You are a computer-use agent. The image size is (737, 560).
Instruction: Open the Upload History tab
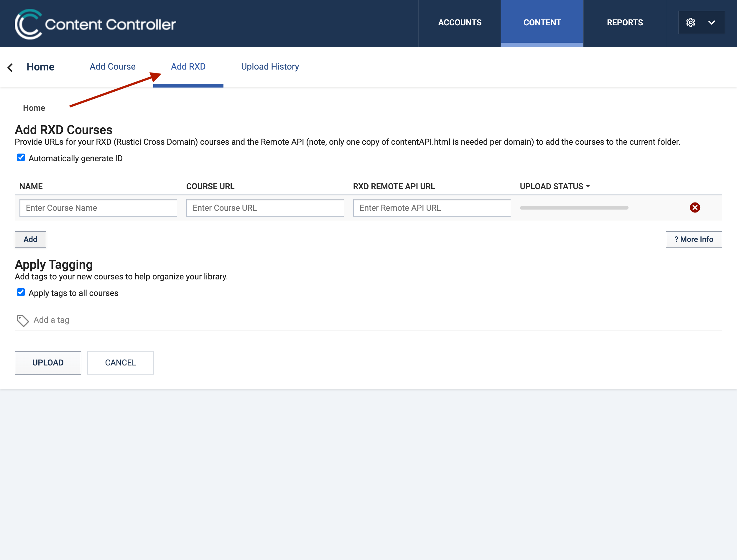tap(270, 67)
